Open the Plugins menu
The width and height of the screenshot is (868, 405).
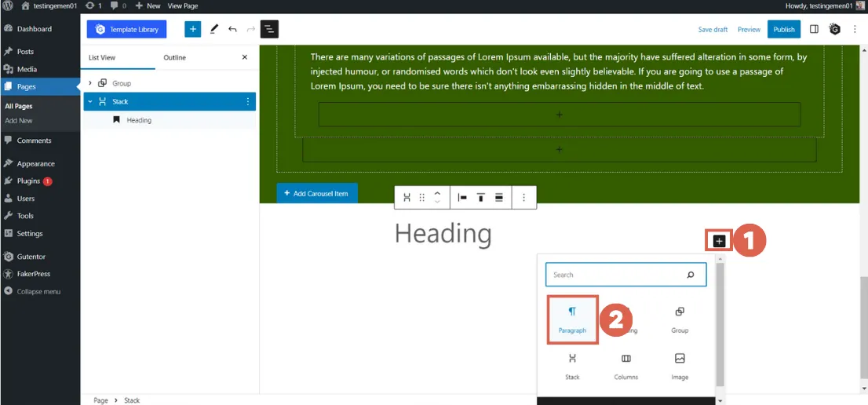(x=29, y=181)
